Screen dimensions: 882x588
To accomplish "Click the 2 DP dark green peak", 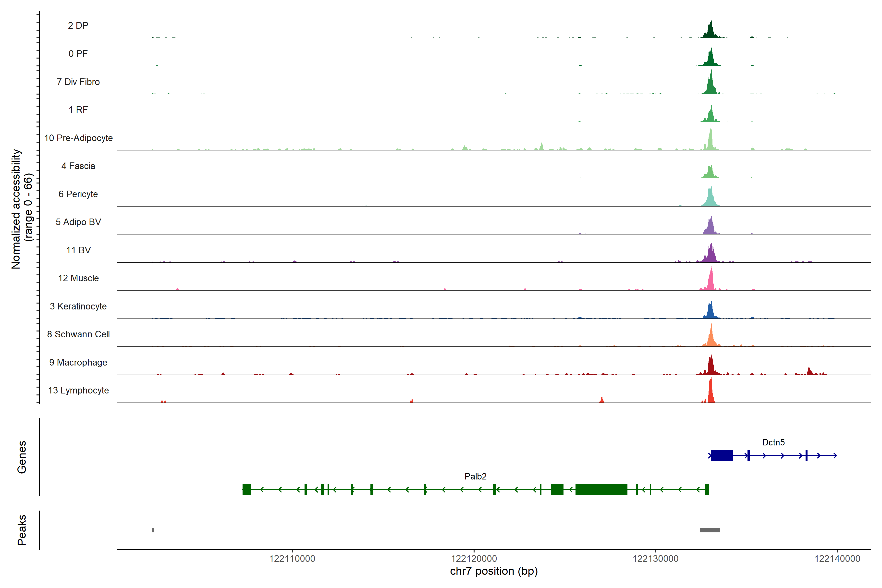I will (x=710, y=32).
